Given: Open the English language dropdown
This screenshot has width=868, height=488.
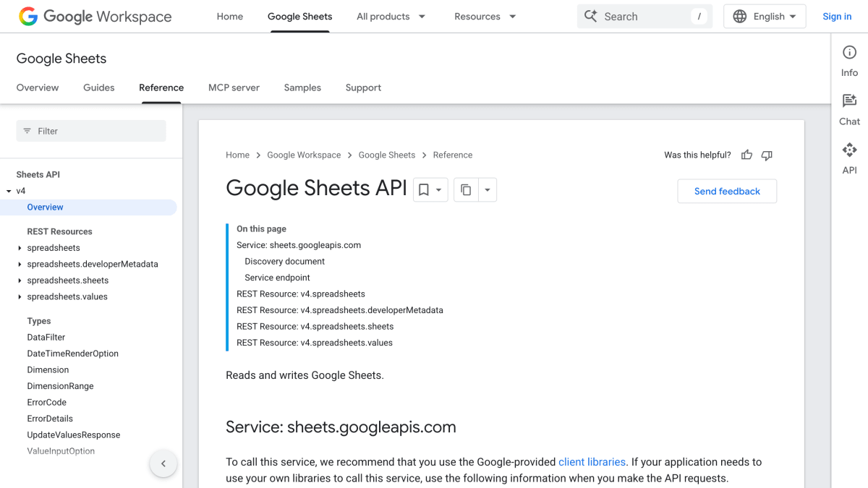Looking at the screenshot, I should point(765,16).
